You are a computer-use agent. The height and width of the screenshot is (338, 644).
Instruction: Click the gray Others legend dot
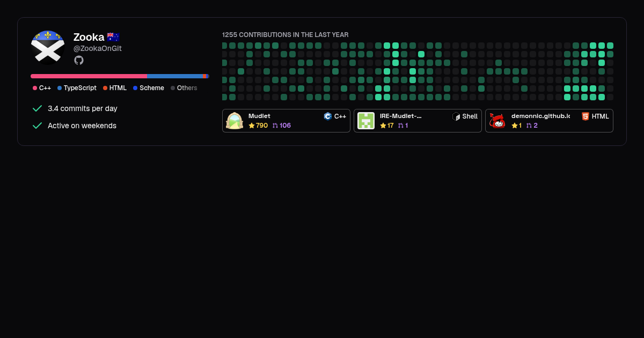173,88
